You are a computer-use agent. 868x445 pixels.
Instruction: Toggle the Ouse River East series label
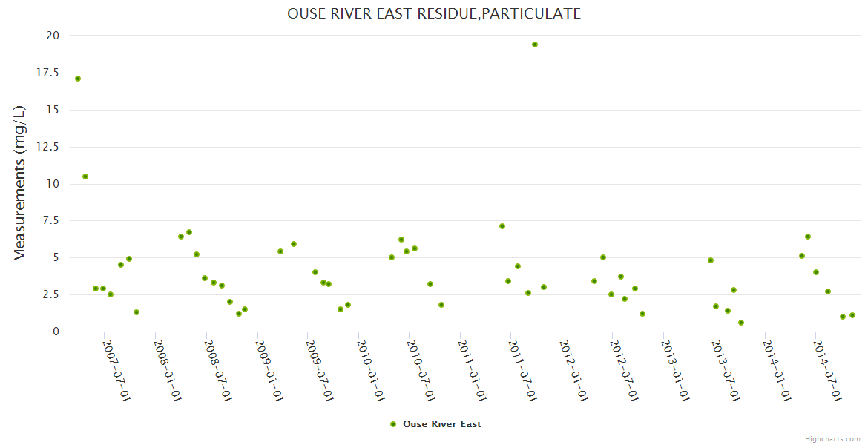(x=441, y=424)
